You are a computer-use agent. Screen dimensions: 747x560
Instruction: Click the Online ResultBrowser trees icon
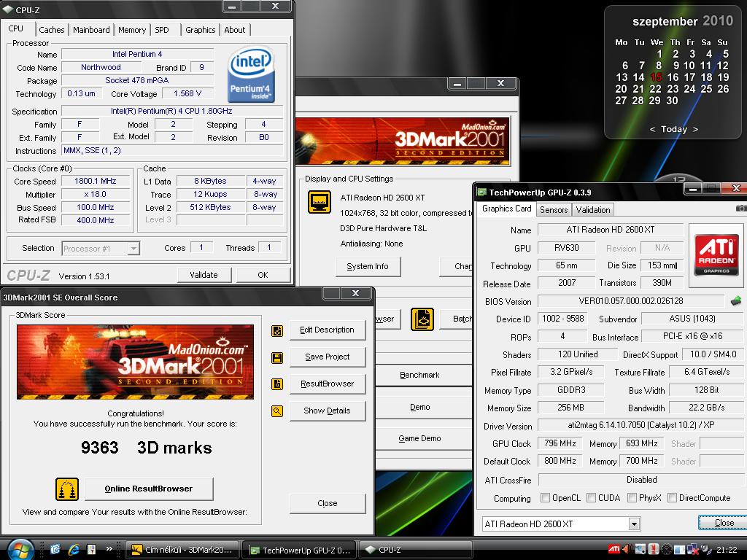coord(67,489)
